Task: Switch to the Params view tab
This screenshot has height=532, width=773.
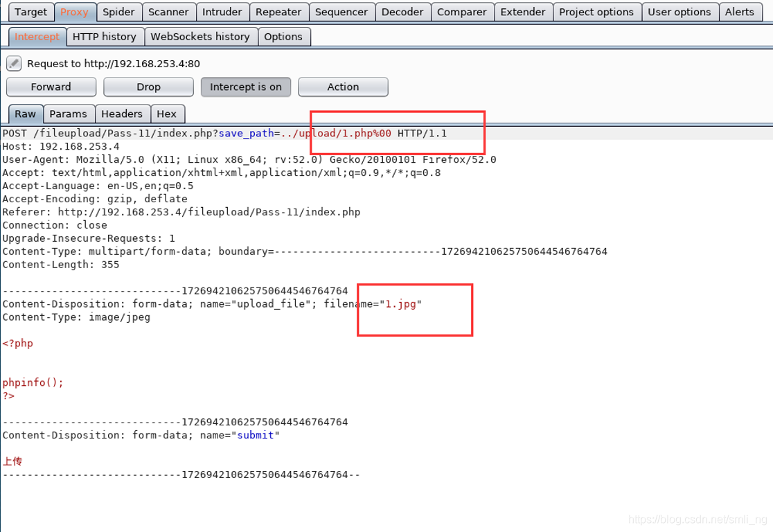Action: coord(68,114)
